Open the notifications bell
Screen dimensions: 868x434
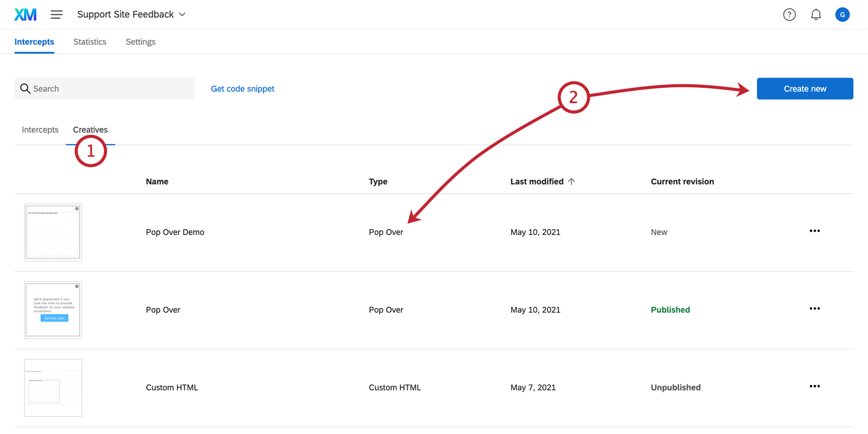click(816, 14)
